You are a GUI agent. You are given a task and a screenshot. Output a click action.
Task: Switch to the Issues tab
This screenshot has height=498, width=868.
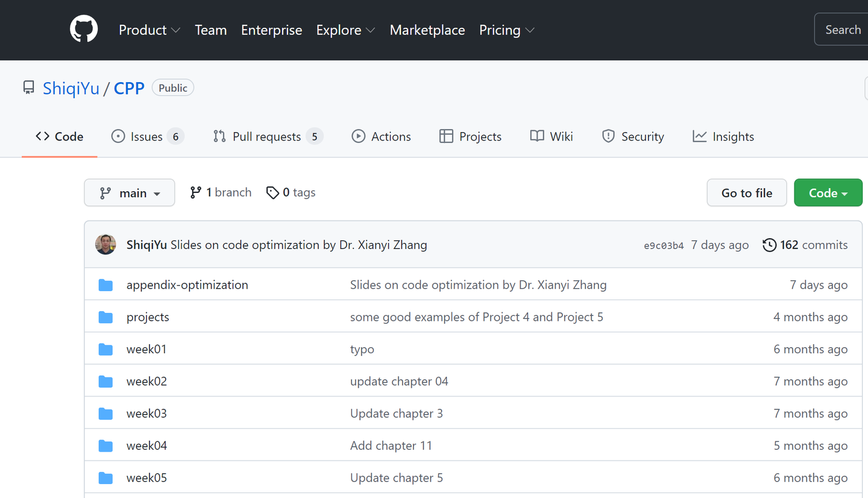click(148, 136)
